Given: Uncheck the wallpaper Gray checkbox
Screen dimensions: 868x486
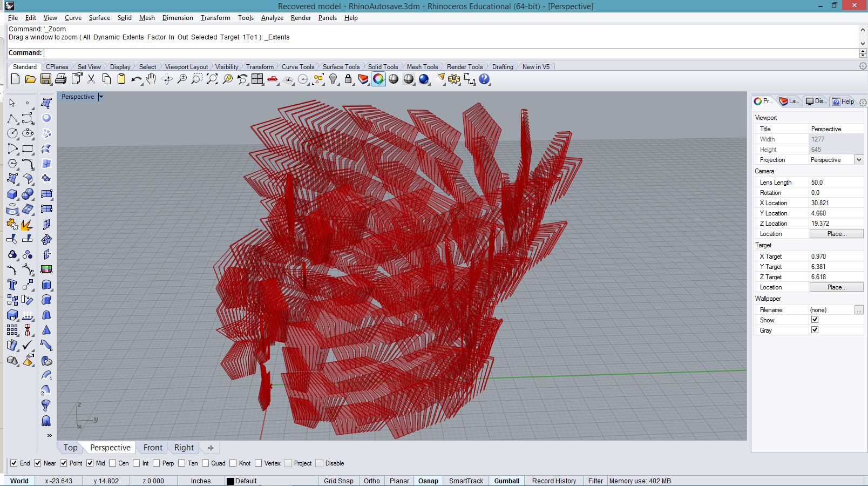Looking at the screenshot, I should click(x=815, y=330).
